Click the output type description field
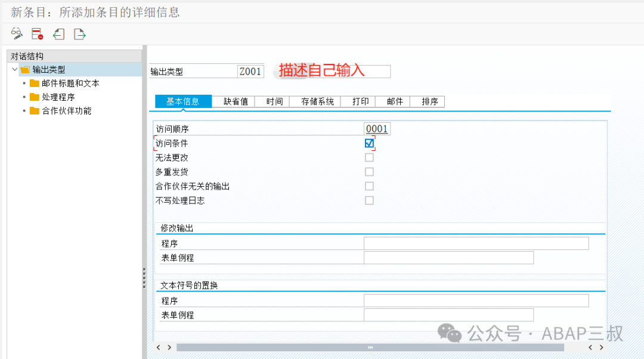Screen dimensions: 644x359 coord(332,71)
